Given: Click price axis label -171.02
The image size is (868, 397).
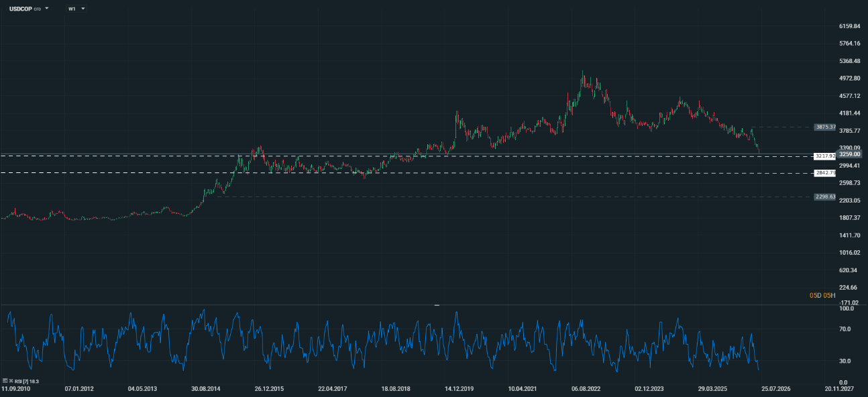Looking at the screenshot, I should tap(849, 302).
